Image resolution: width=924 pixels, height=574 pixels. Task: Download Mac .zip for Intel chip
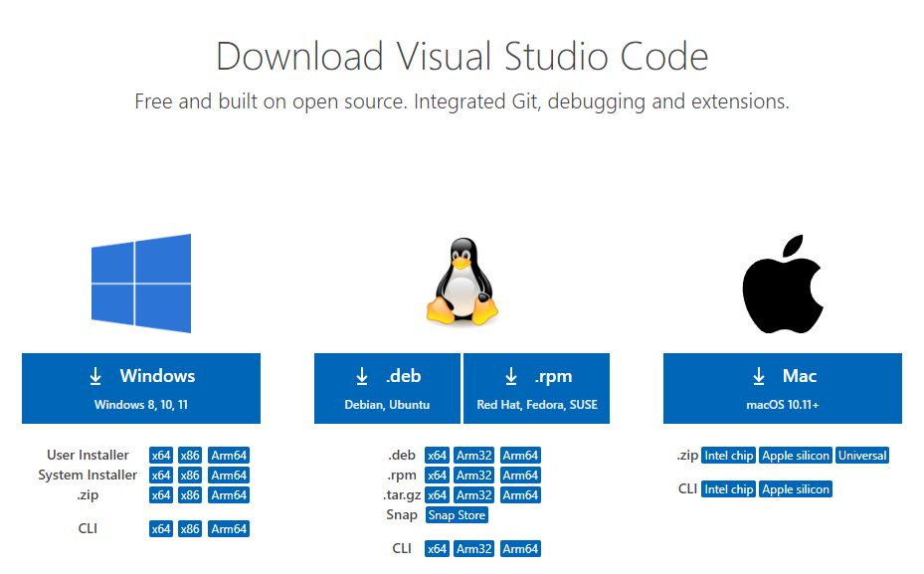(729, 456)
